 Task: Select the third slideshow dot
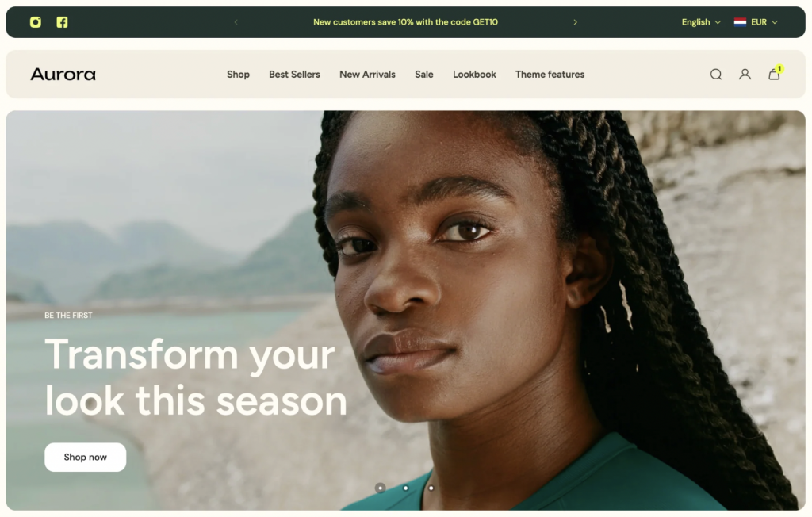[x=431, y=488]
